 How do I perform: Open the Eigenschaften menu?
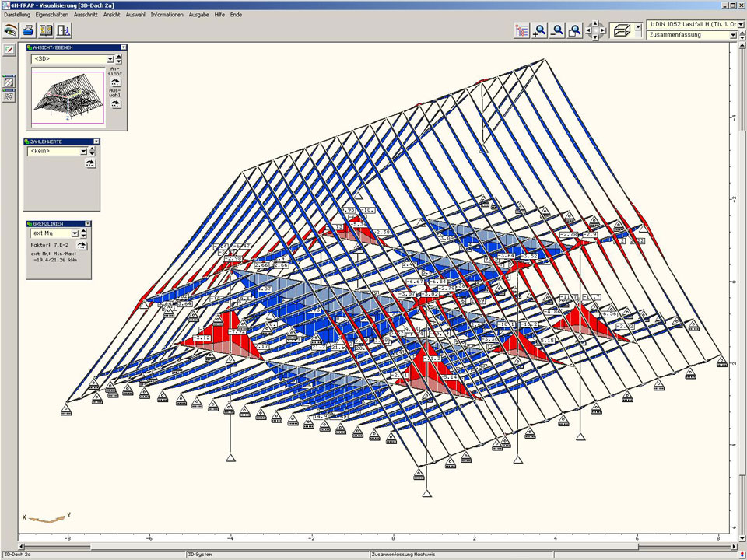[51, 15]
